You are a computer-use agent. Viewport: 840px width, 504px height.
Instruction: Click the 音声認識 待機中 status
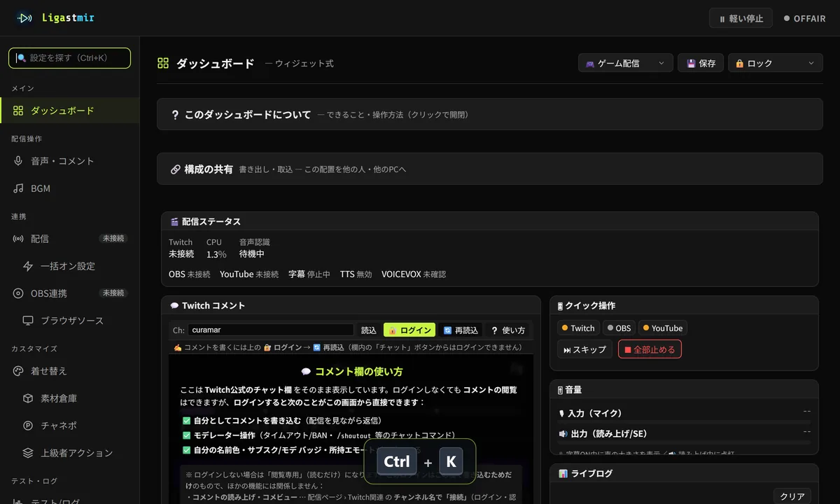[x=255, y=248]
